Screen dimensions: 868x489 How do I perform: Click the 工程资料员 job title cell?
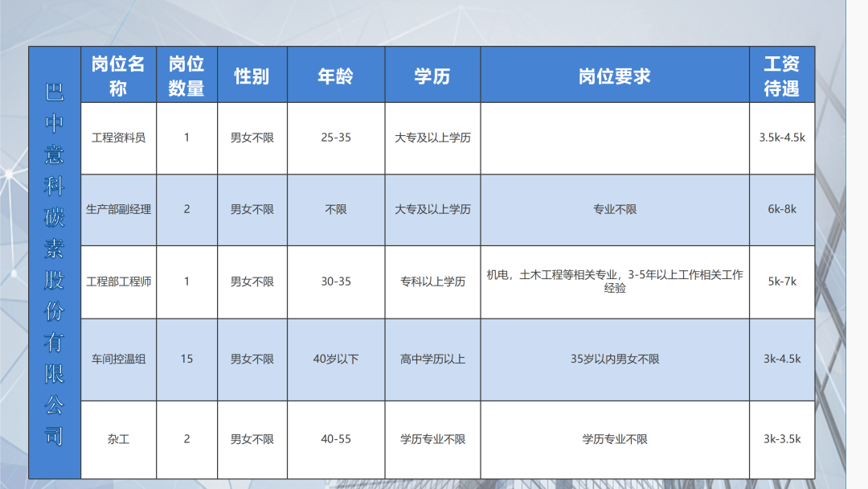pyautogui.click(x=118, y=138)
